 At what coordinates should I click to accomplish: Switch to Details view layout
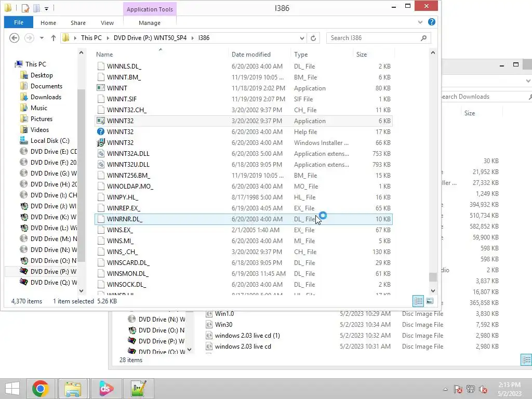[418, 301]
